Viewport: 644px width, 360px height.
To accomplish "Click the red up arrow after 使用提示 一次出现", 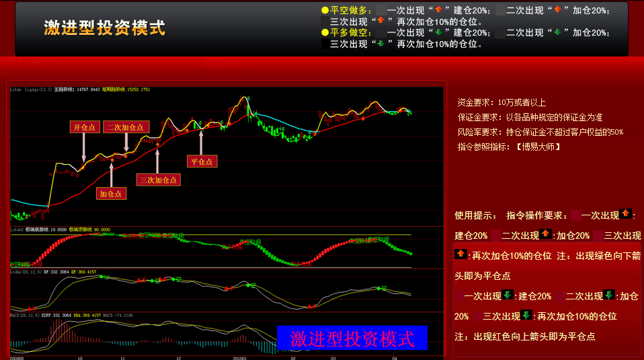I will [x=626, y=215].
